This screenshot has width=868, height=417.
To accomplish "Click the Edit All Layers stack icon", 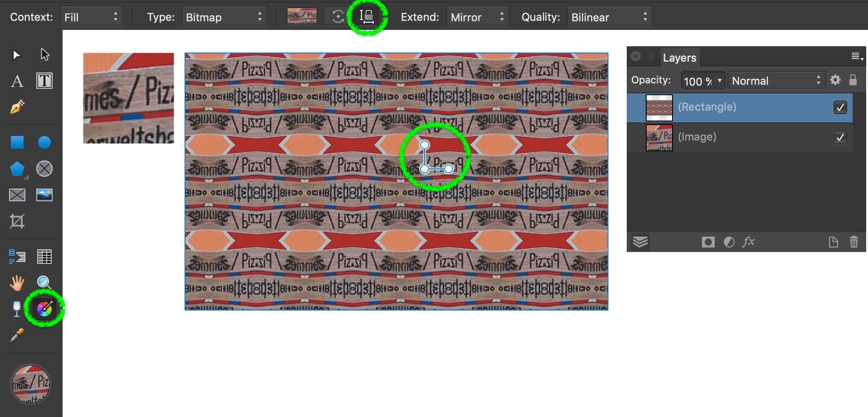I will (640, 242).
